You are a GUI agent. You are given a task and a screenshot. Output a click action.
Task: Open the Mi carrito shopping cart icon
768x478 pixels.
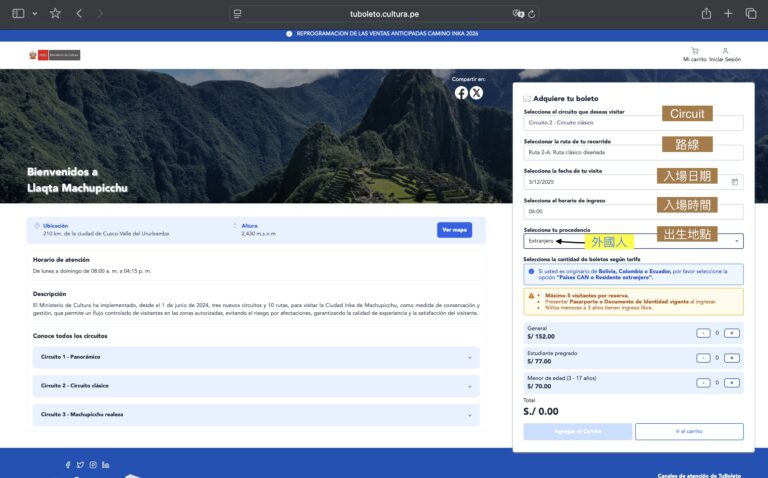694,51
